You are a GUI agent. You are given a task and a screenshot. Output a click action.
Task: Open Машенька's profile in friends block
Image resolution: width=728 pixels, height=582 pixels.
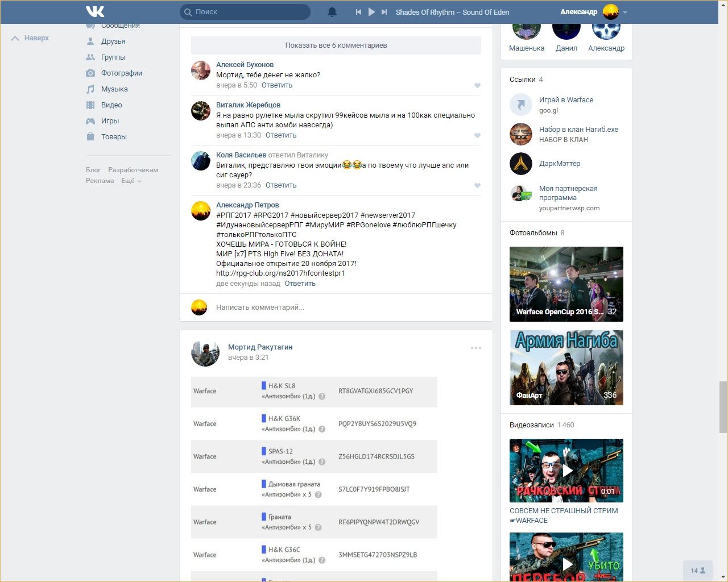tap(527, 48)
